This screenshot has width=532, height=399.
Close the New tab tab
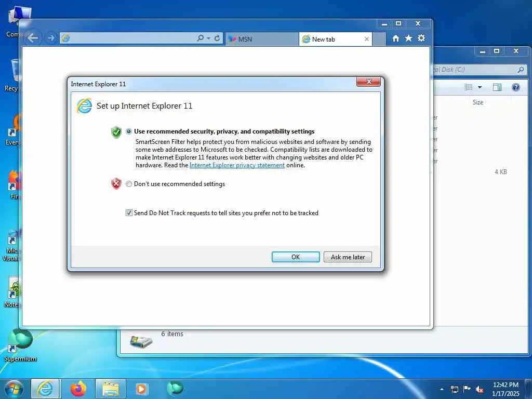coord(367,39)
